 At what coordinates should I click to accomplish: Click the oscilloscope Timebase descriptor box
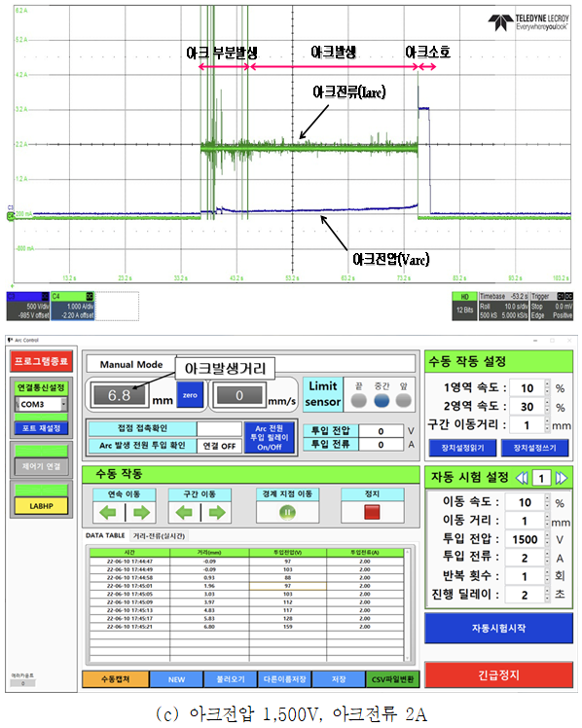click(503, 306)
